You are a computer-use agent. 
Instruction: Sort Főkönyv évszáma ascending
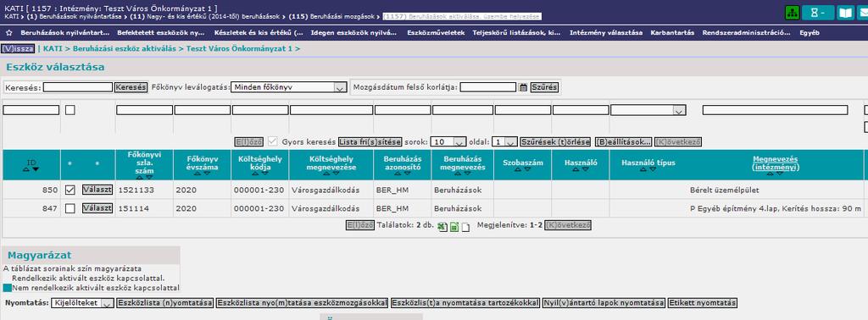pyautogui.click(x=198, y=173)
